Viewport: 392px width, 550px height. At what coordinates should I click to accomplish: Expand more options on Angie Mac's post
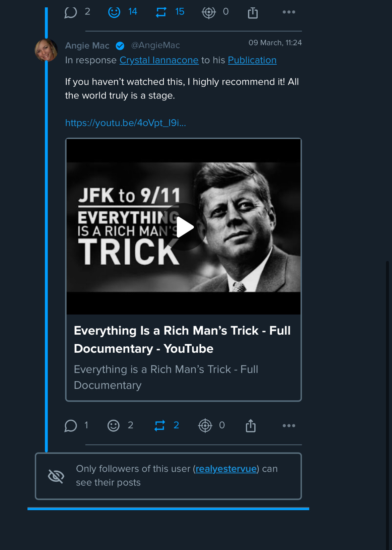288,426
